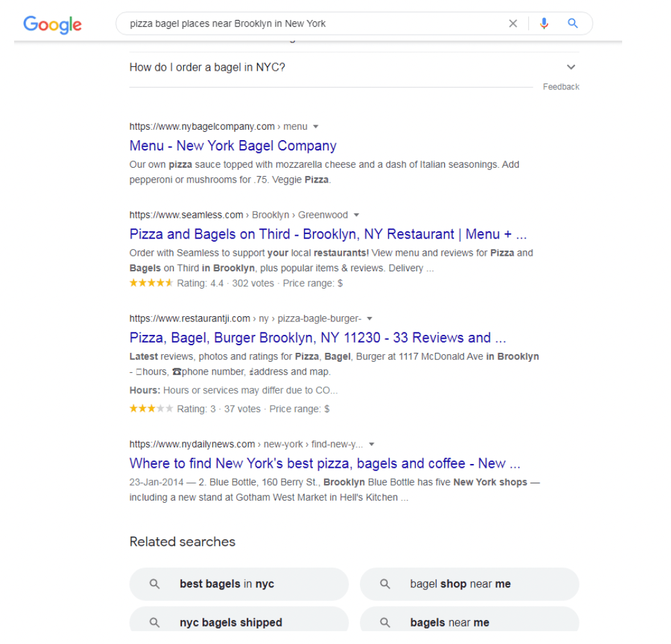
Task: Expand 'How do I order a bagel in NYC?'
Action: tap(571, 67)
